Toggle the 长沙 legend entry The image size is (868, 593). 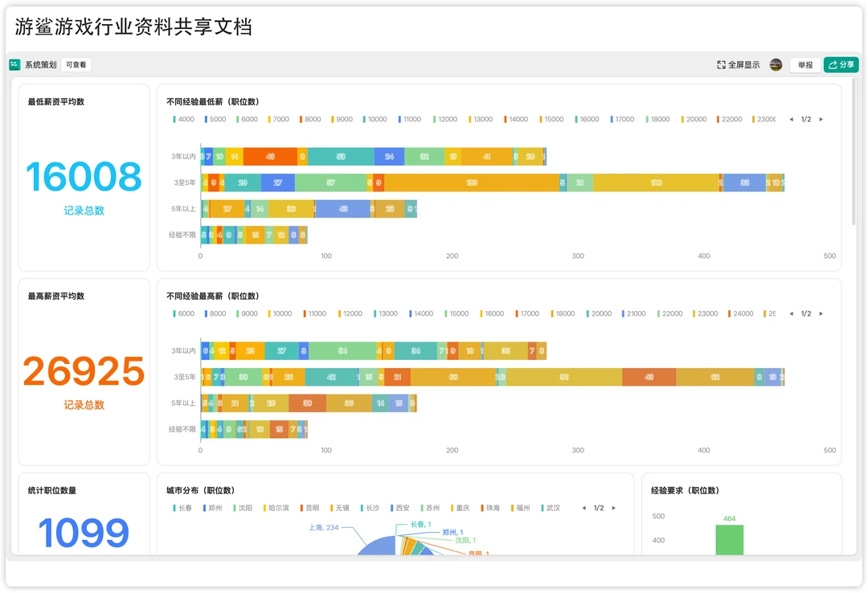click(x=370, y=508)
